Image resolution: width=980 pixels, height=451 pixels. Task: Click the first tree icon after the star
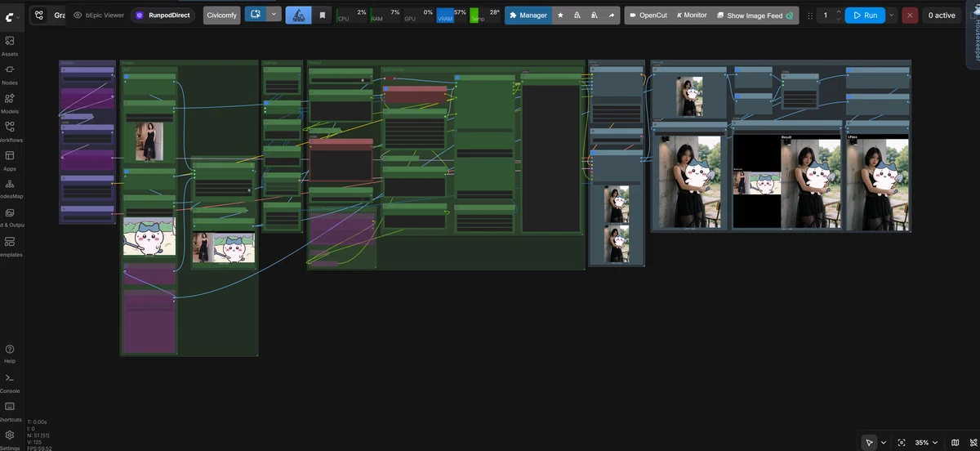(578, 16)
